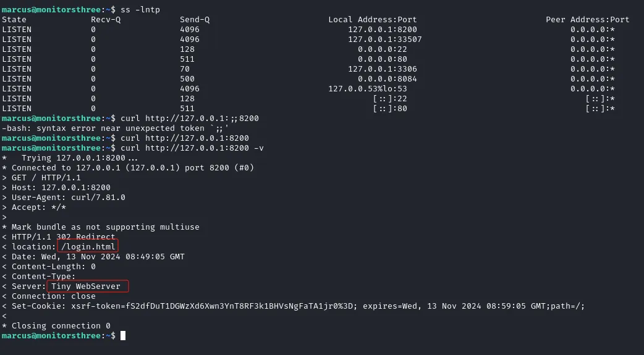644x355 pixels.
Task: Click the terminal cursor block at prompt
Action: (x=123, y=335)
